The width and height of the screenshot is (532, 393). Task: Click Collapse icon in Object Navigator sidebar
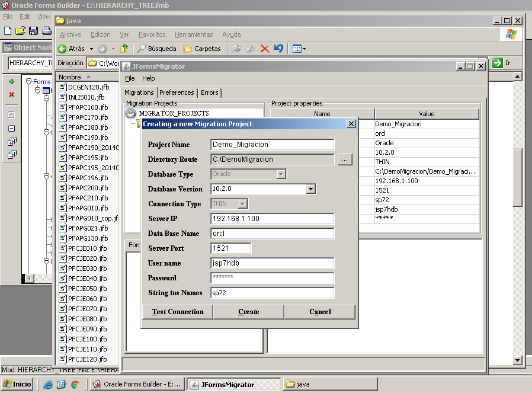(x=11, y=128)
